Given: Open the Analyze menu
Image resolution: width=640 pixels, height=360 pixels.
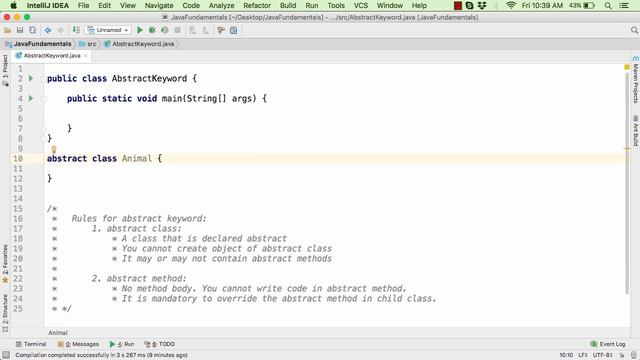Looking at the screenshot, I should [221, 5].
